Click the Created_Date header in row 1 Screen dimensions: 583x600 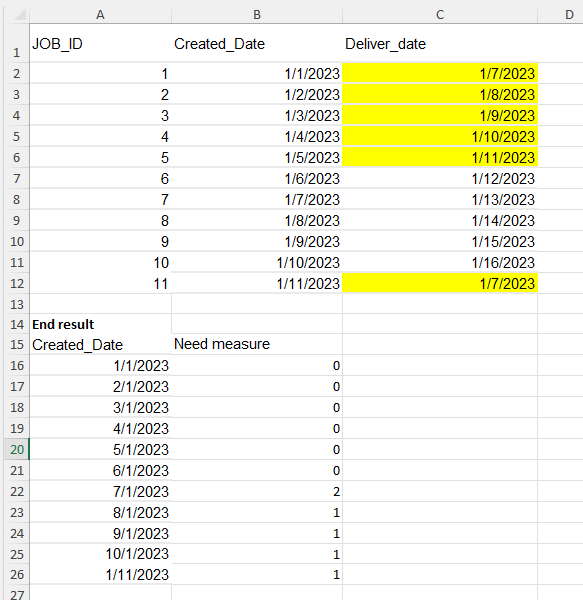click(x=257, y=43)
